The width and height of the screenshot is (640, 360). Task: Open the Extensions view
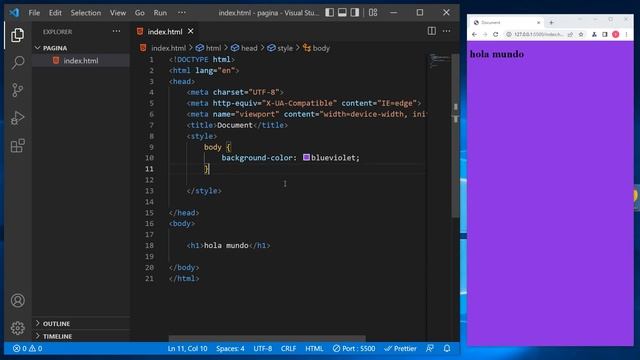pyautogui.click(x=17, y=146)
